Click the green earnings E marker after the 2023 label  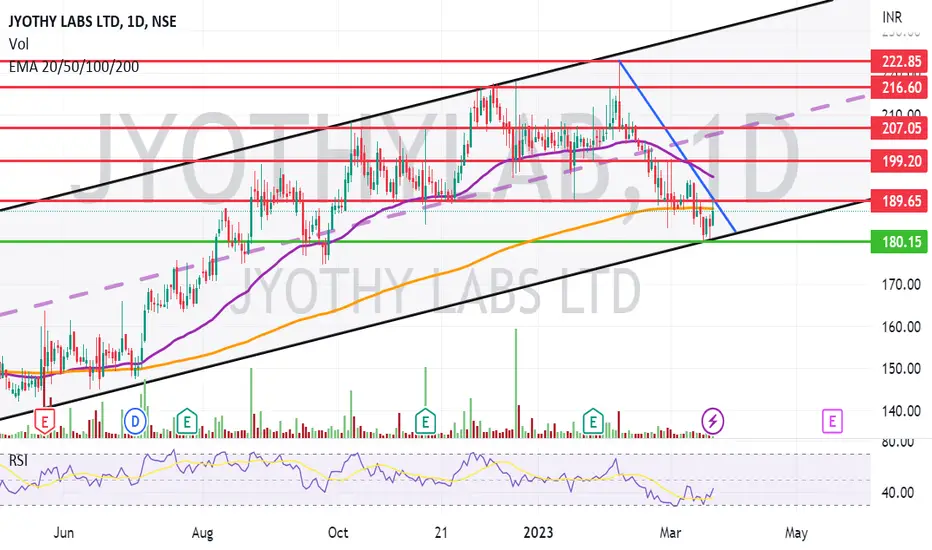pyautogui.click(x=593, y=422)
